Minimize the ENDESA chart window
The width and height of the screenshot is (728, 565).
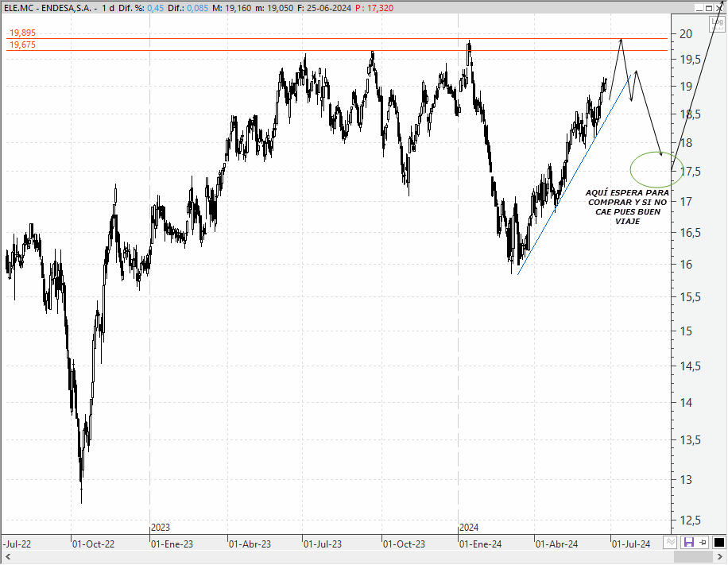[699, 8]
